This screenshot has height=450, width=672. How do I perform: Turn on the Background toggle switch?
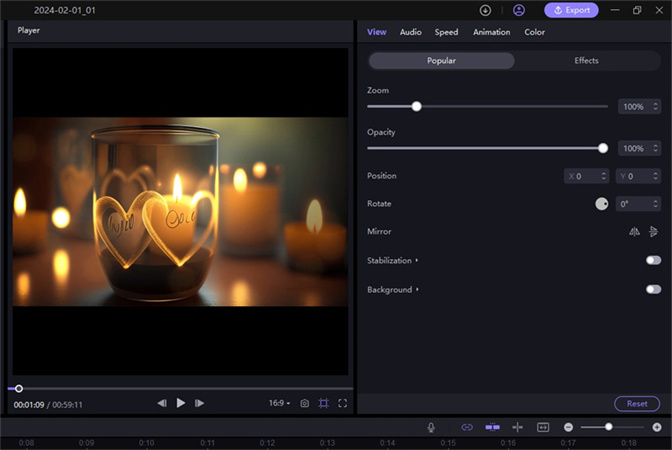point(653,289)
